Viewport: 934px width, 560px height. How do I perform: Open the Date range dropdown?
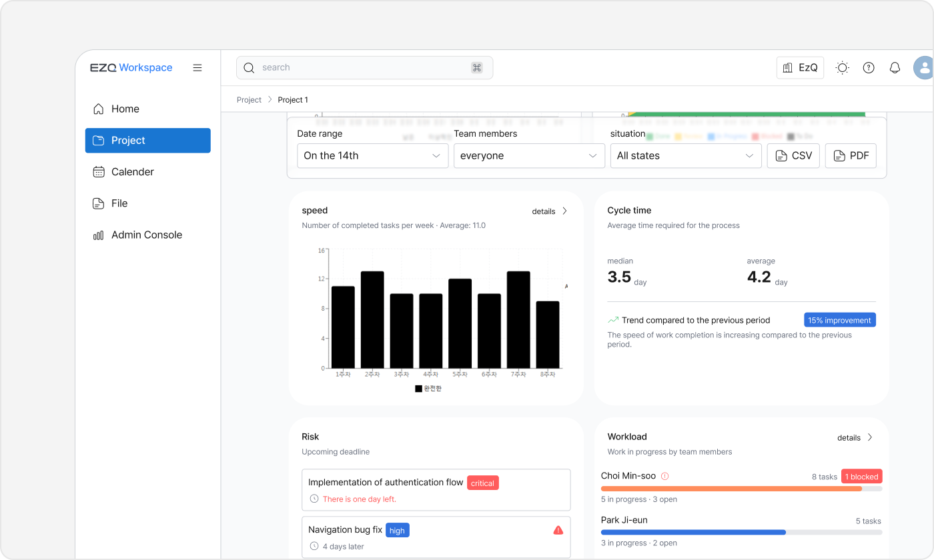(373, 155)
